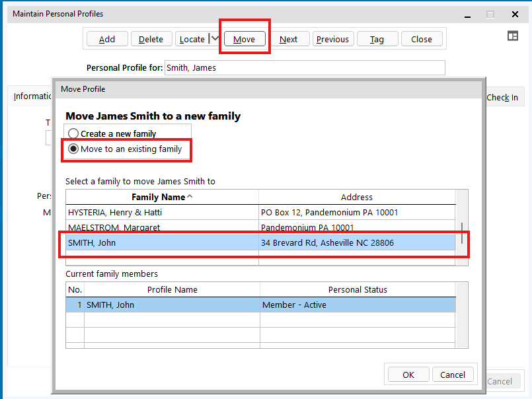Cancel the Move Profile dialog

pyautogui.click(x=453, y=375)
